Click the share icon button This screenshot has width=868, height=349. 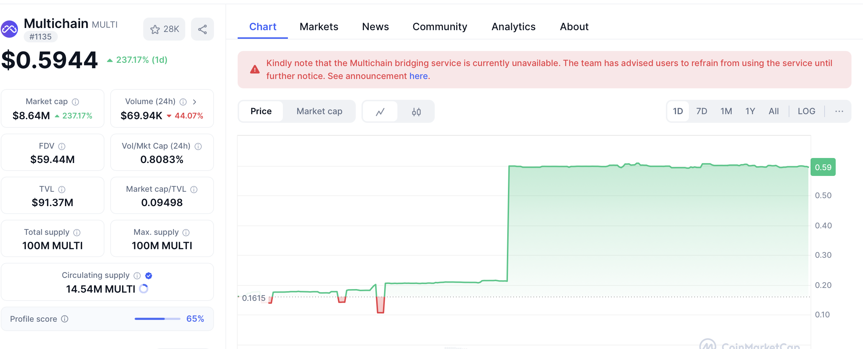click(202, 29)
